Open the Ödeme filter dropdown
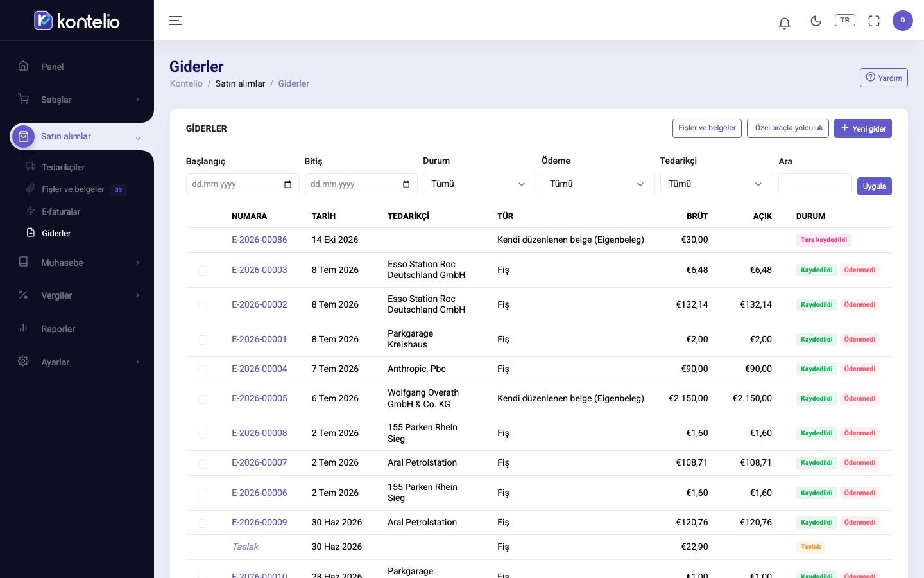This screenshot has height=578, width=924. coord(598,184)
